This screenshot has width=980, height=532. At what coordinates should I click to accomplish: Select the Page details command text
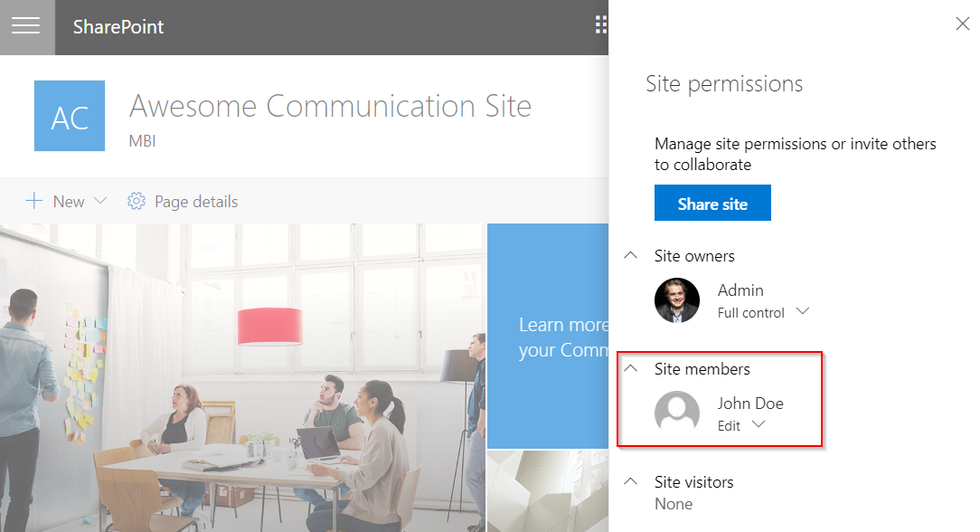(196, 202)
